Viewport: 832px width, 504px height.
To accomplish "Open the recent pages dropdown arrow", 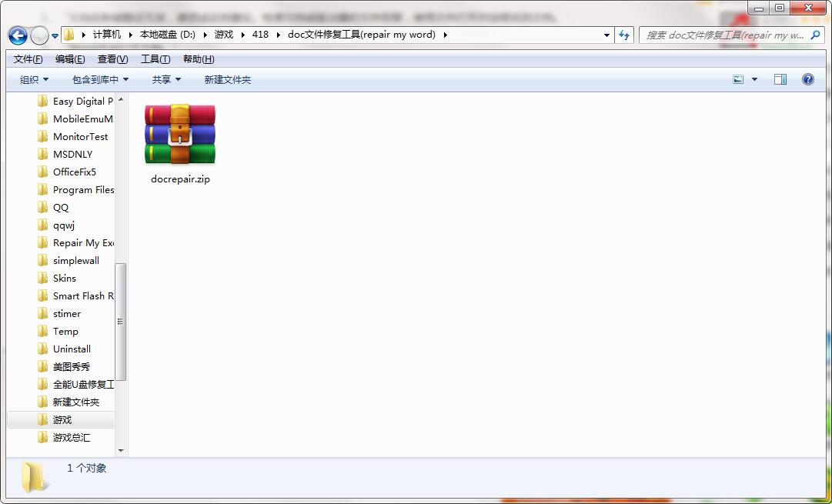I will pyautogui.click(x=55, y=36).
